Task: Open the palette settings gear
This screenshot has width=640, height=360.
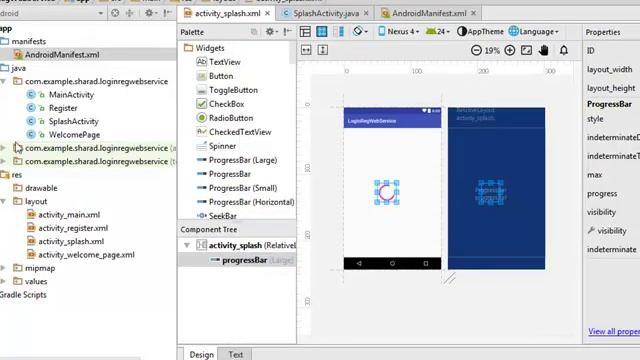Action: 271,32
